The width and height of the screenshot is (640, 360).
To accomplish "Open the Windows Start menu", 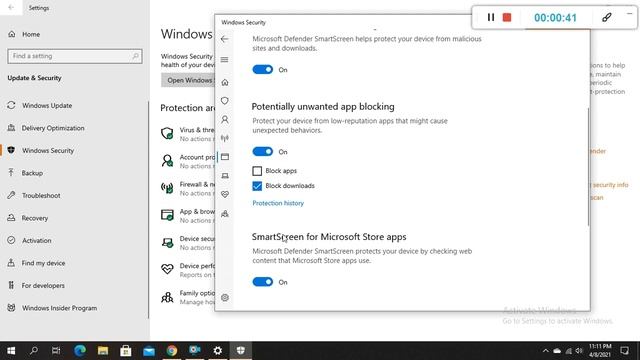I will 11,351.
